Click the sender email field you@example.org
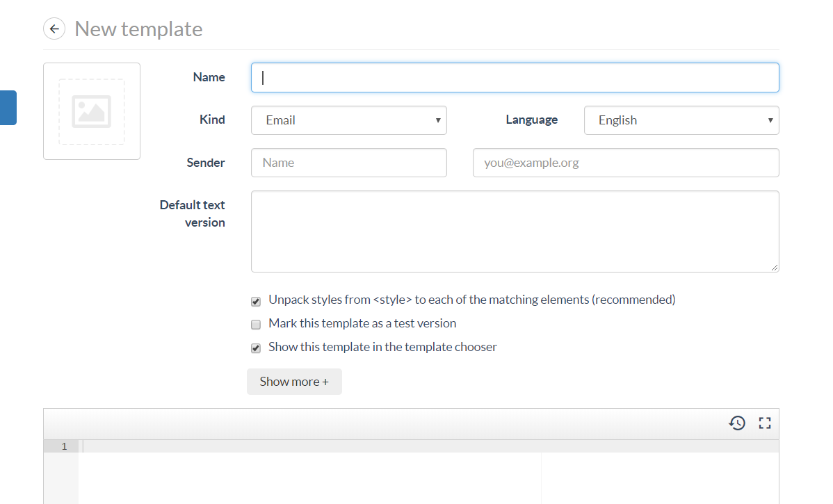 click(626, 163)
